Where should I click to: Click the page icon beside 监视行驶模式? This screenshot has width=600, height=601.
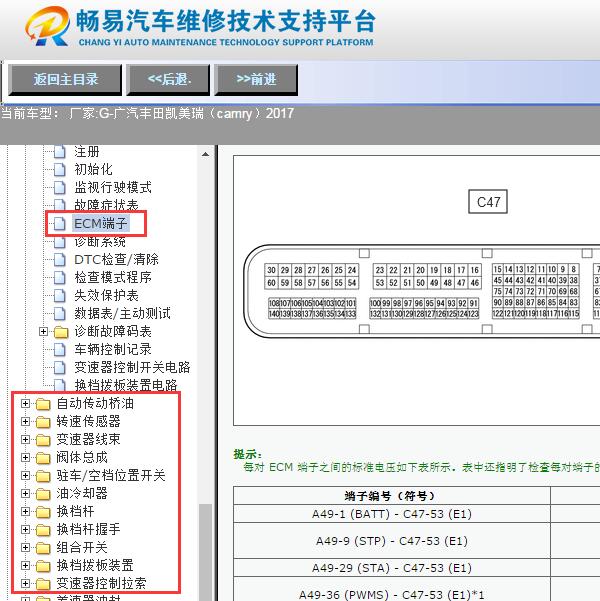coord(59,187)
